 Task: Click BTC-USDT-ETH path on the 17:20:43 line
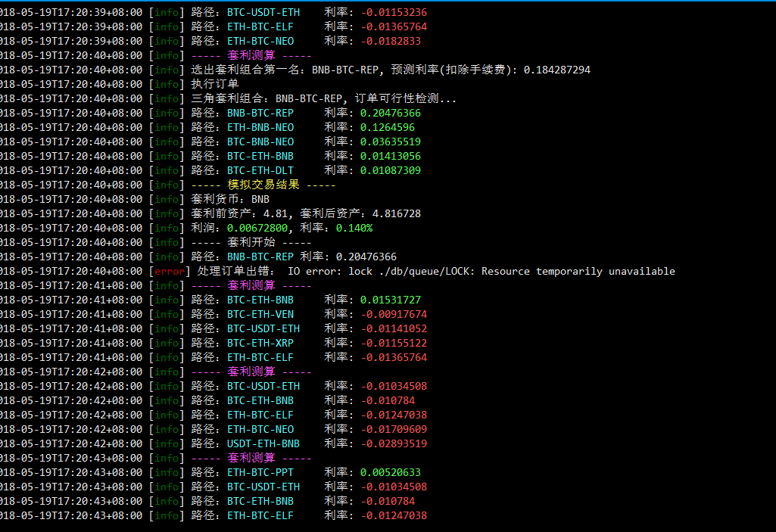tap(263, 487)
